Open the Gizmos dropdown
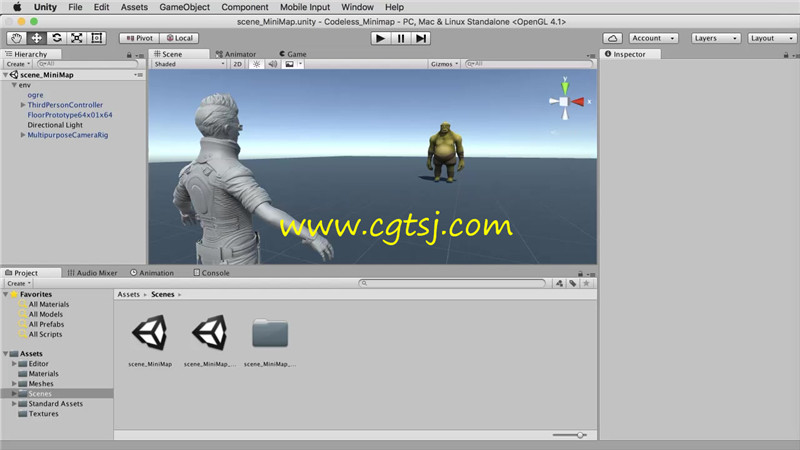 pyautogui.click(x=444, y=64)
